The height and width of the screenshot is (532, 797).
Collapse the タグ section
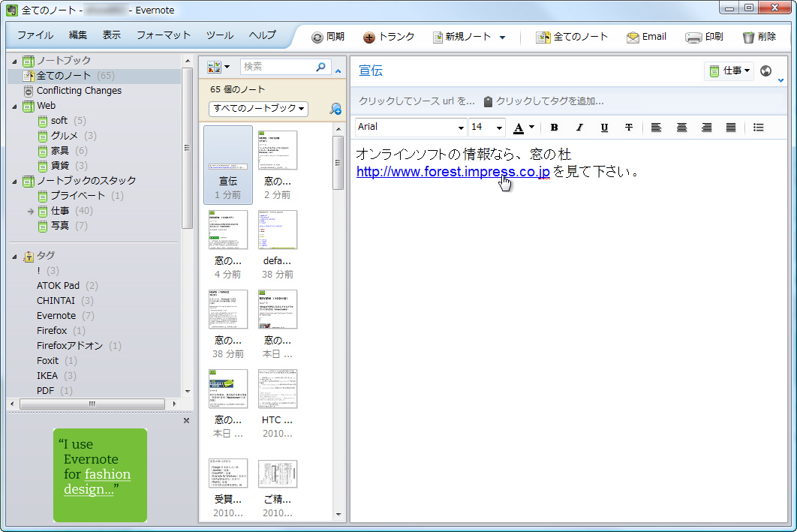coord(14,257)
